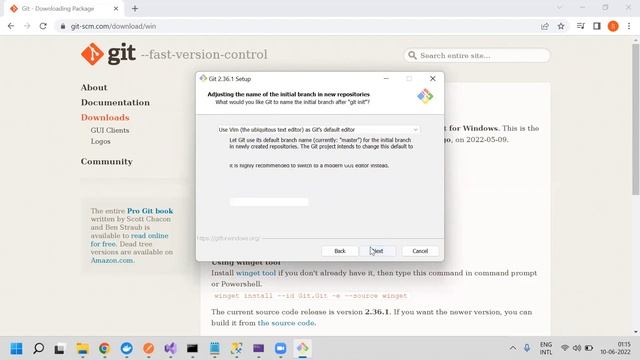Share this page from address bar

click(x=544, y=26)
